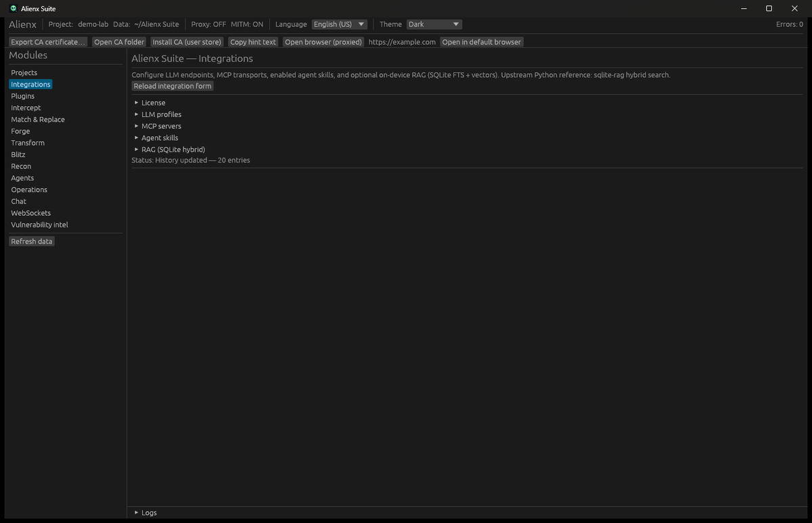812x523 pixels.
Task: Open the Chat module
Action: tap(19, 201)
